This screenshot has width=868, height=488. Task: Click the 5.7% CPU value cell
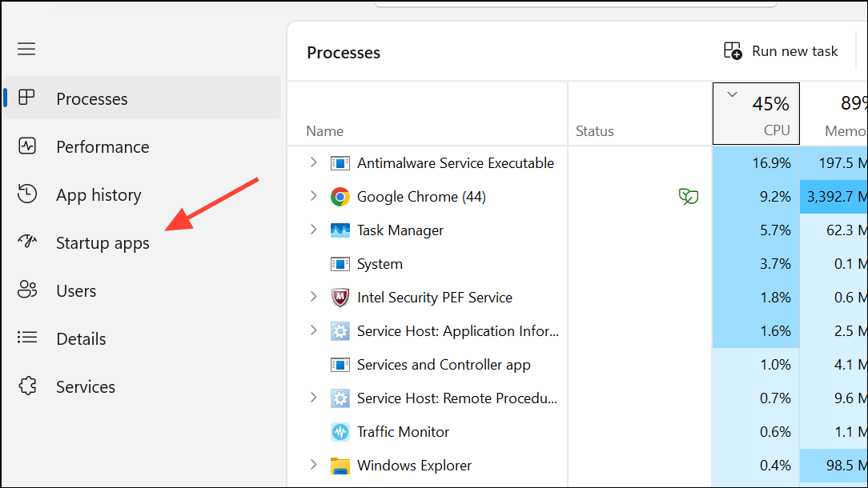756,230
